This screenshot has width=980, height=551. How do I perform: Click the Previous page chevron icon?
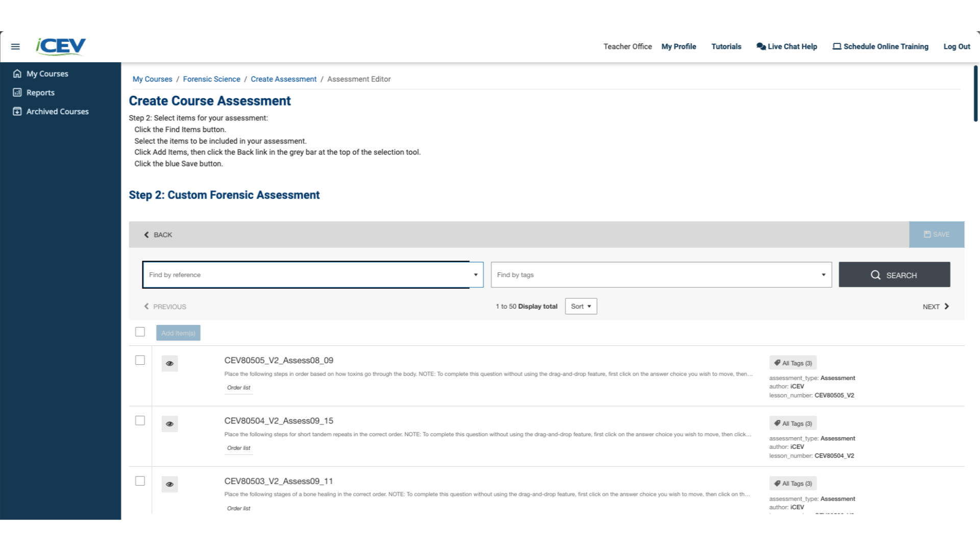pyautogui.click(x=146, y=306)
